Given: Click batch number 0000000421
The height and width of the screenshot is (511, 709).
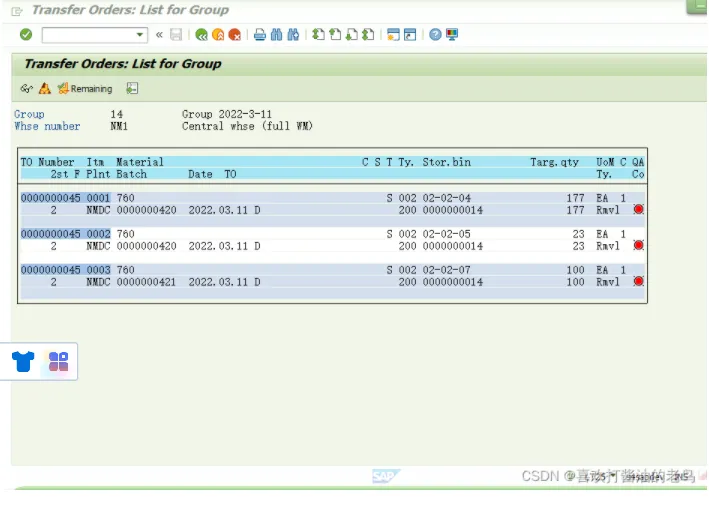Looking at the screenshot, I should tap(146, 282).
